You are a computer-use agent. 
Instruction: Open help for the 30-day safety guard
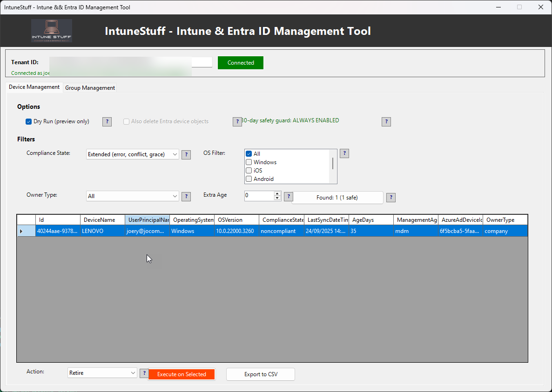[x=386, y=121]
